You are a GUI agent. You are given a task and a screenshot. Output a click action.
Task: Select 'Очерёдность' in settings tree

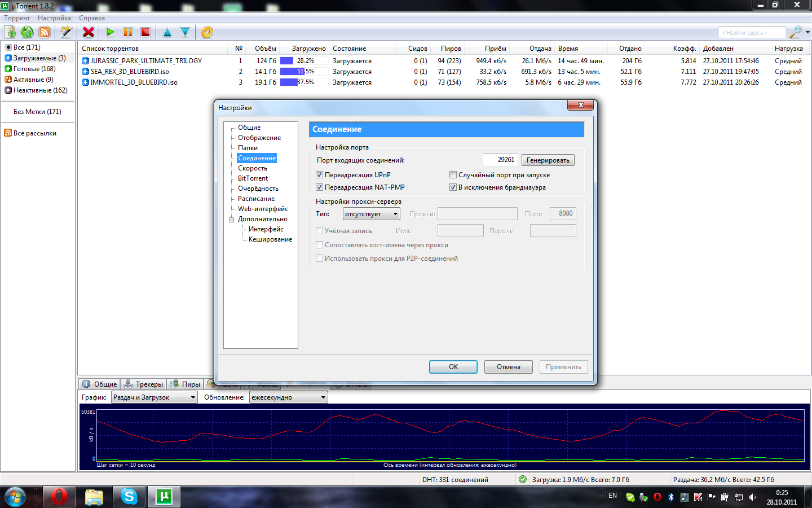258,189
